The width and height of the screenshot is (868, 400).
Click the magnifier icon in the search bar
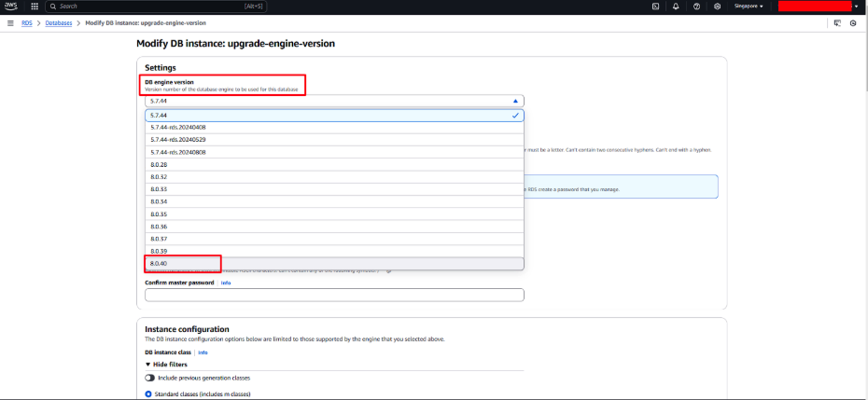[x=52, y=7]
